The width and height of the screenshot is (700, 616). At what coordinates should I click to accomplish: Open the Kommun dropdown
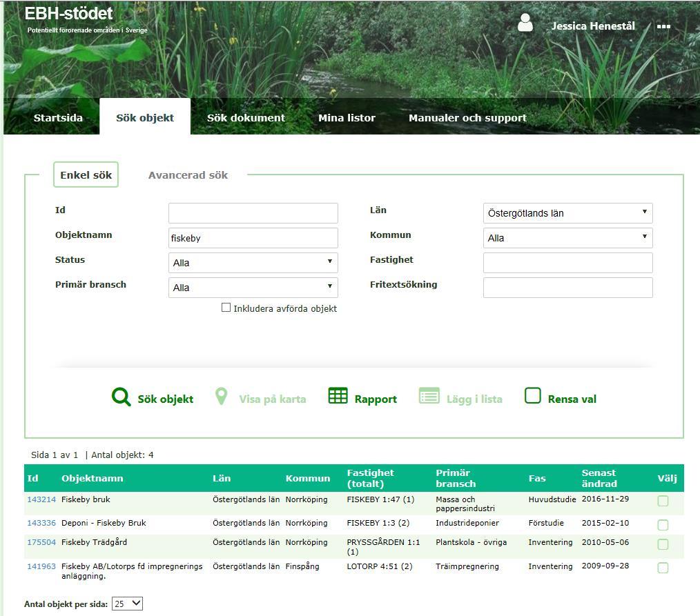(568, 238)
